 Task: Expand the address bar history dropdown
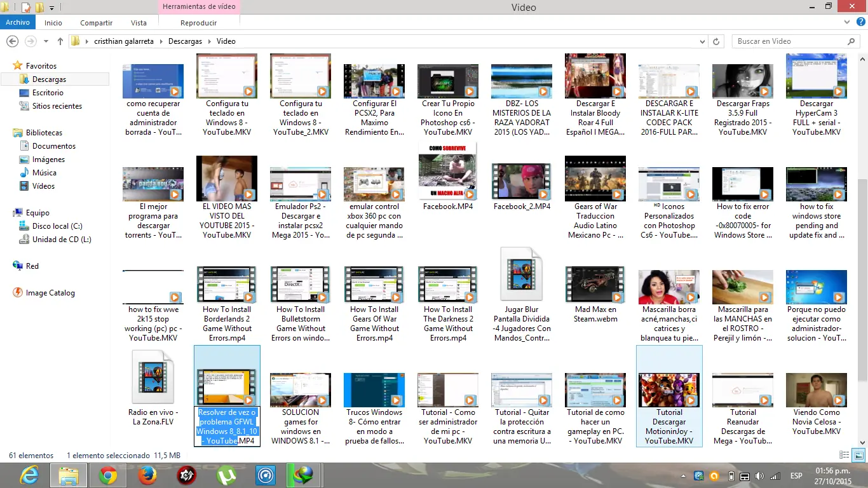[703, 41]
